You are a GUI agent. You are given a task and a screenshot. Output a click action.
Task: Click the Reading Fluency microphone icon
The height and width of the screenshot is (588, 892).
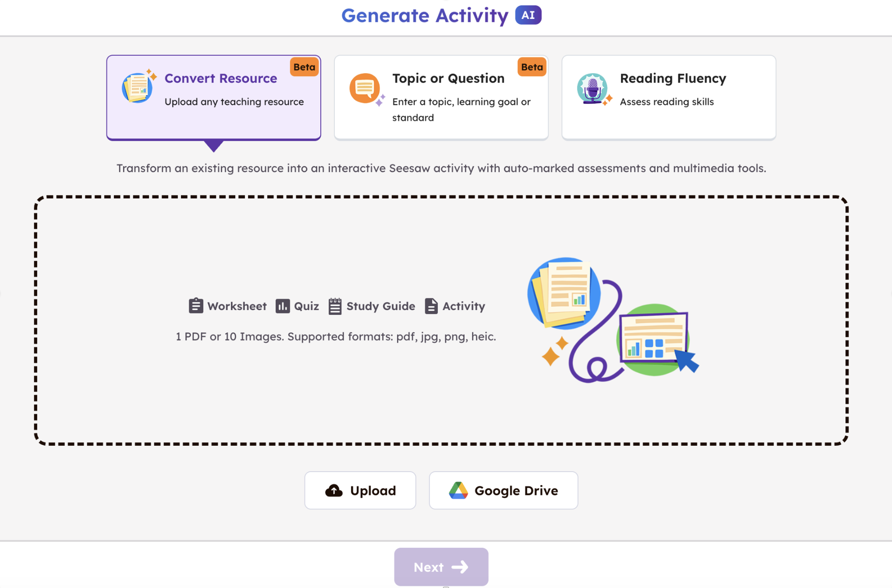[x=593, y=89]
